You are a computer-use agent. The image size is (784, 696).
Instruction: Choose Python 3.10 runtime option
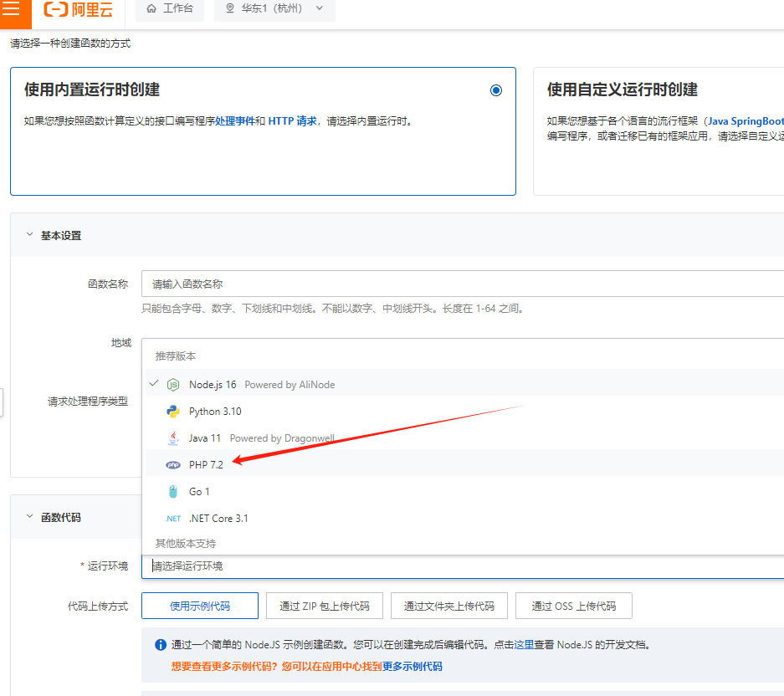464,412
